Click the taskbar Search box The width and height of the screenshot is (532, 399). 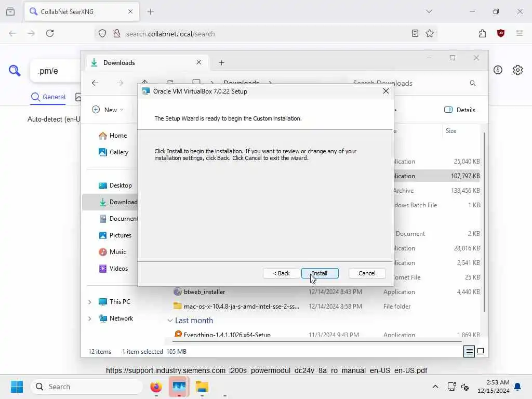87,387
